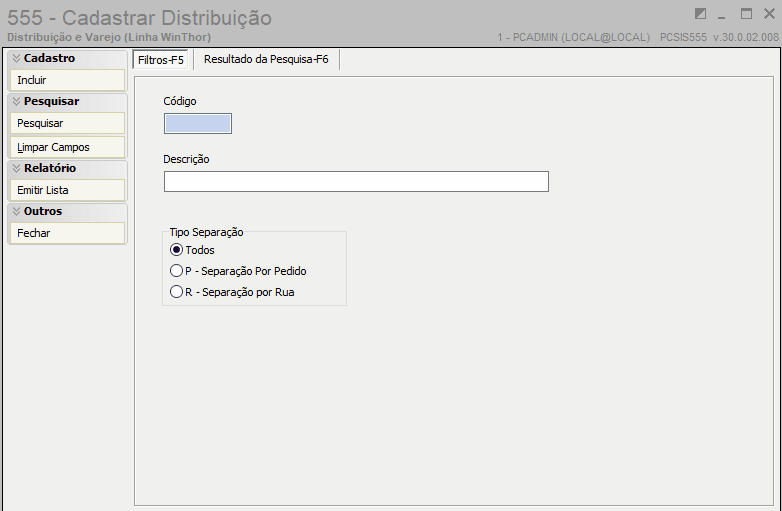The width and height of the screenshot is (782, 511).
Task: Maximize the 555 window
Action: (746, 14)
